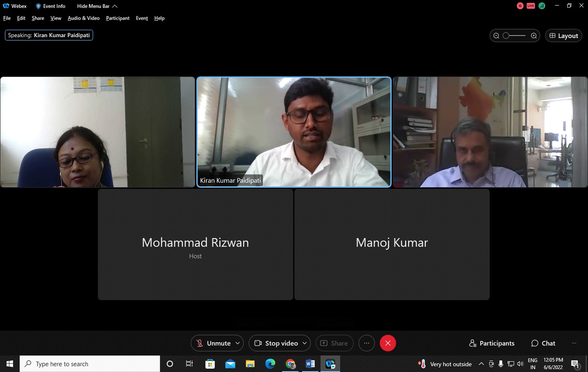Click the zoom in magnifier icon

[534, 36]
